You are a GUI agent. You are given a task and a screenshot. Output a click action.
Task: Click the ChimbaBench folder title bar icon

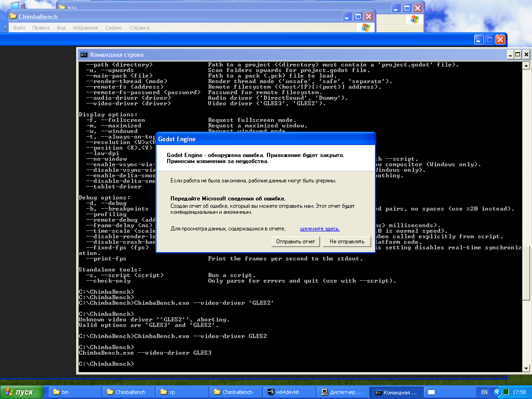point(13,16)
